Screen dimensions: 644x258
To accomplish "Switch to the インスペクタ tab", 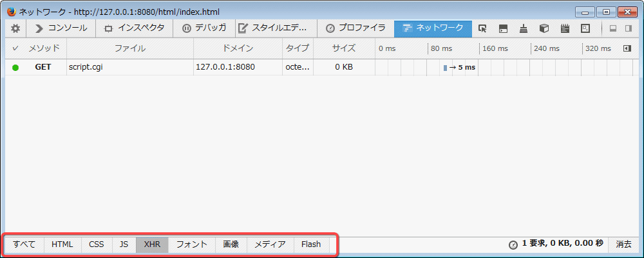I will (x=135, y=28).
